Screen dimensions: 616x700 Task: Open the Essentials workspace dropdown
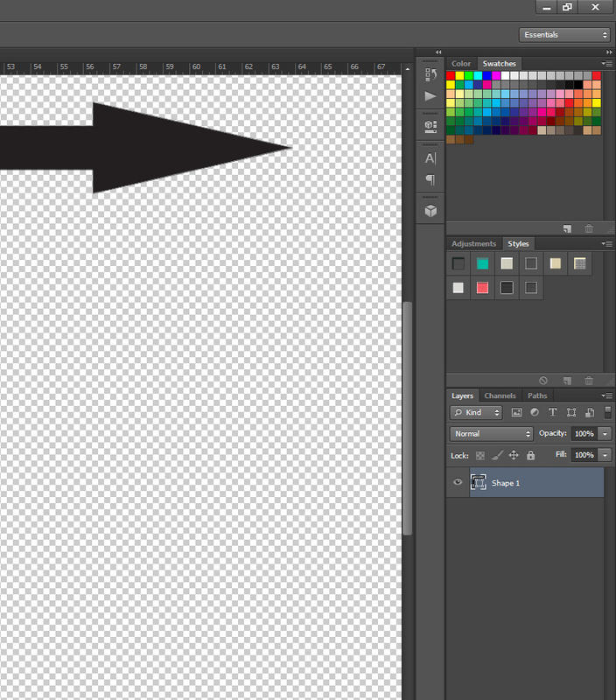click(564, 35)
